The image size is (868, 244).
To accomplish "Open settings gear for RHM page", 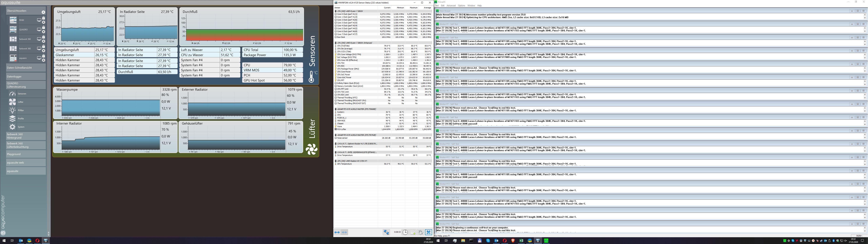I will point(43,22).
